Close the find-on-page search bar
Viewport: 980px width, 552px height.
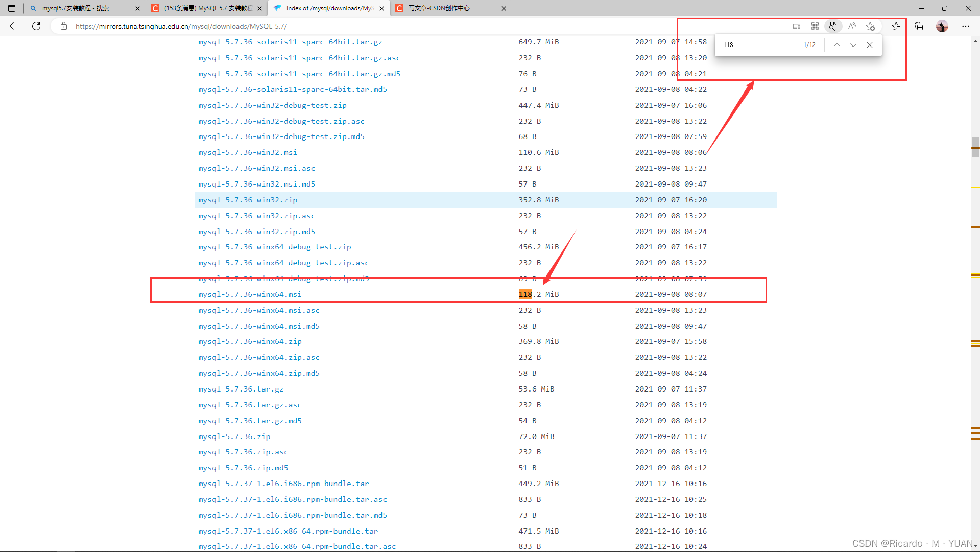870,45
